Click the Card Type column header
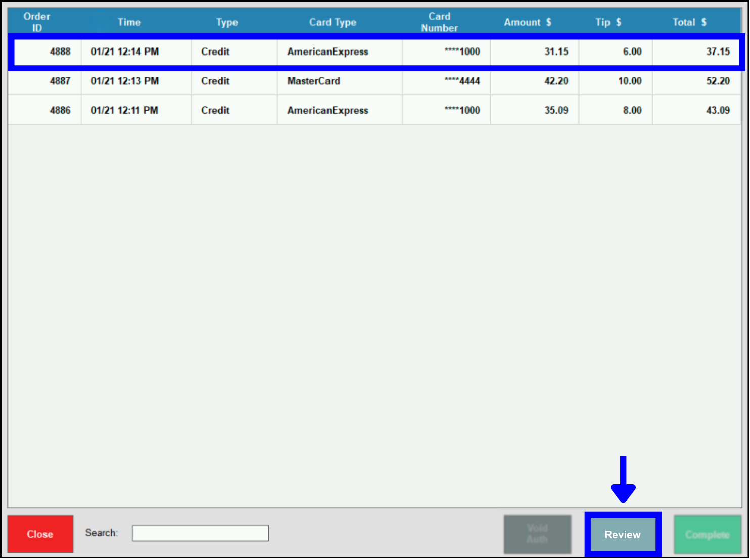Image resolution: width=750 pixels, height=560 pixels. pyautogui.click(x=333, y=22)
